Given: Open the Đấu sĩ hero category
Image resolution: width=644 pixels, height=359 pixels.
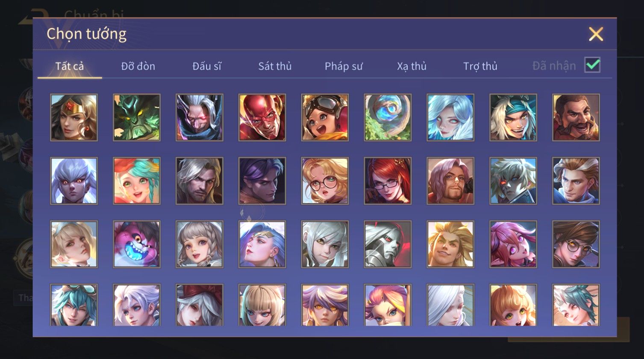Looking at the screenshot, I should (x=207, y=66).
